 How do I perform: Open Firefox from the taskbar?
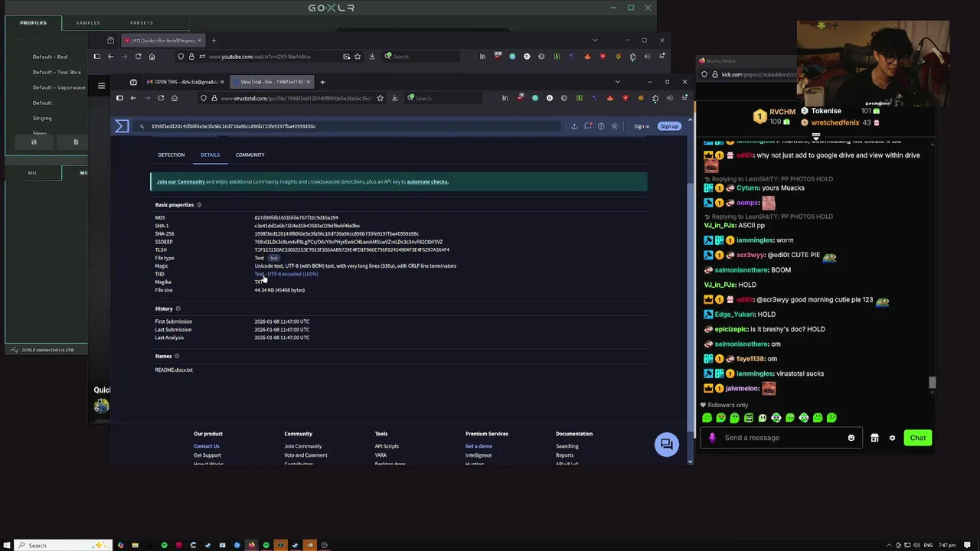(251, 545)
